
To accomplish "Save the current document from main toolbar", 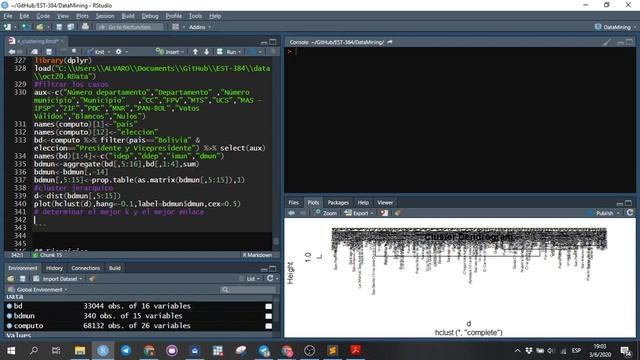I will pos(59,27).
